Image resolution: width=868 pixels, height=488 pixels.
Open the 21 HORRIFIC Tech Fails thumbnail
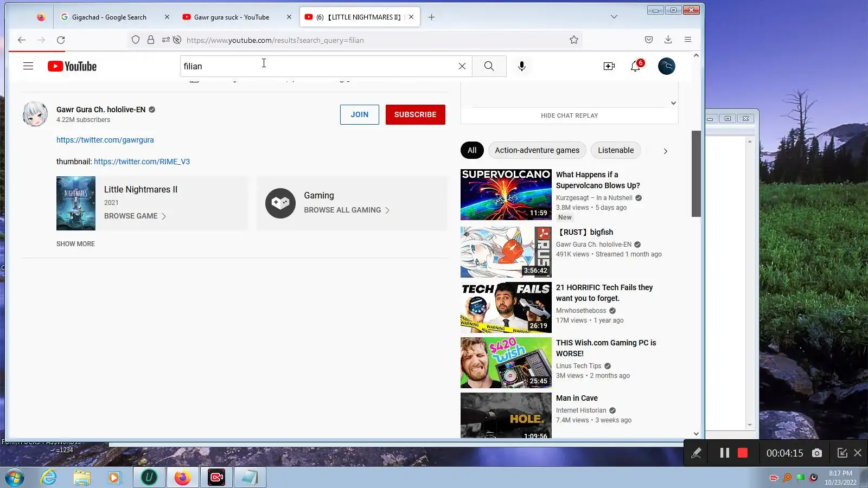coord(506,307)
